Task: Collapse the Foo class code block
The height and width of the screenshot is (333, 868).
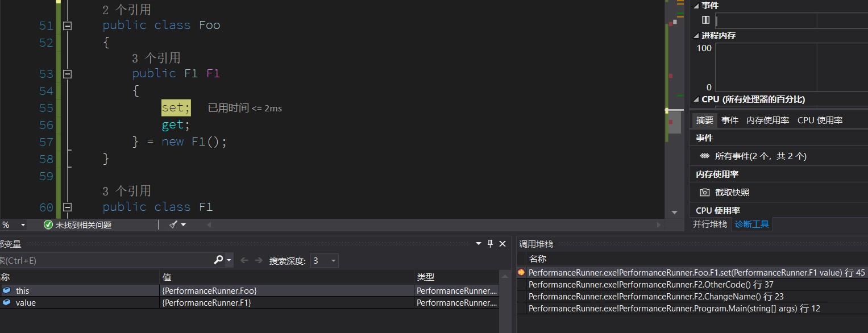Action: coord(68,26)
